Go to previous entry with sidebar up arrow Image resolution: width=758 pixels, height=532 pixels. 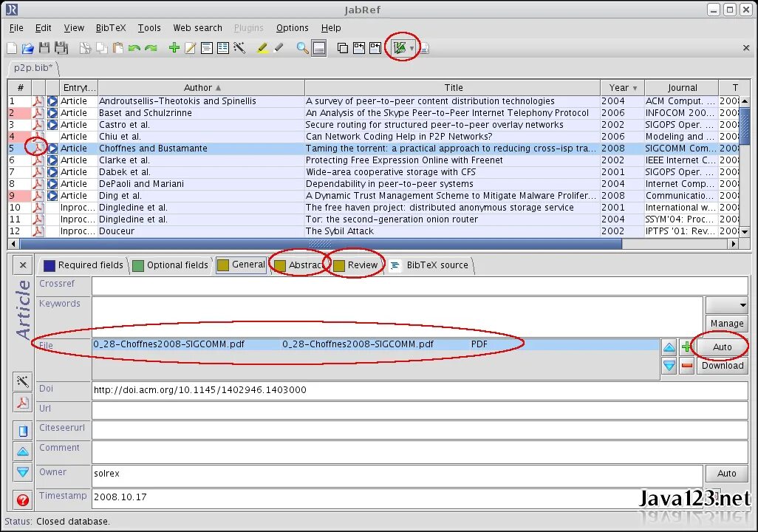23,451
